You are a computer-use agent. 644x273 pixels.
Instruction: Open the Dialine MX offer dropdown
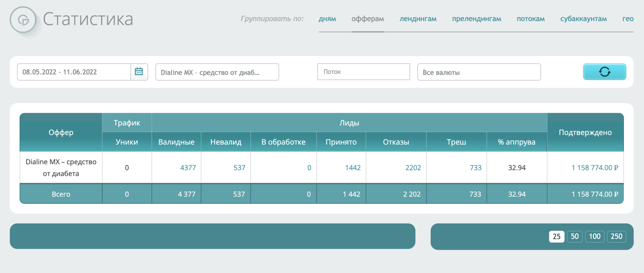tap(217, 72)
